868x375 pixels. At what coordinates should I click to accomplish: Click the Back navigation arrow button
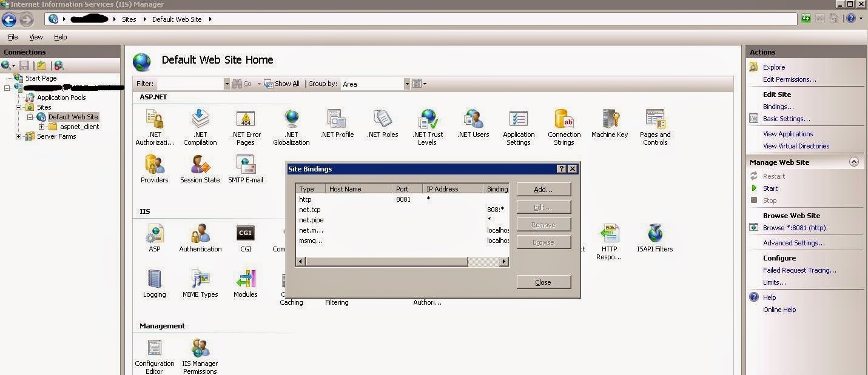9,19
